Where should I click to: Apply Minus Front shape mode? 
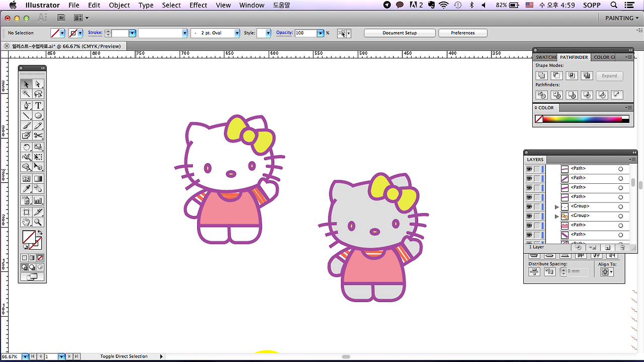556,76
